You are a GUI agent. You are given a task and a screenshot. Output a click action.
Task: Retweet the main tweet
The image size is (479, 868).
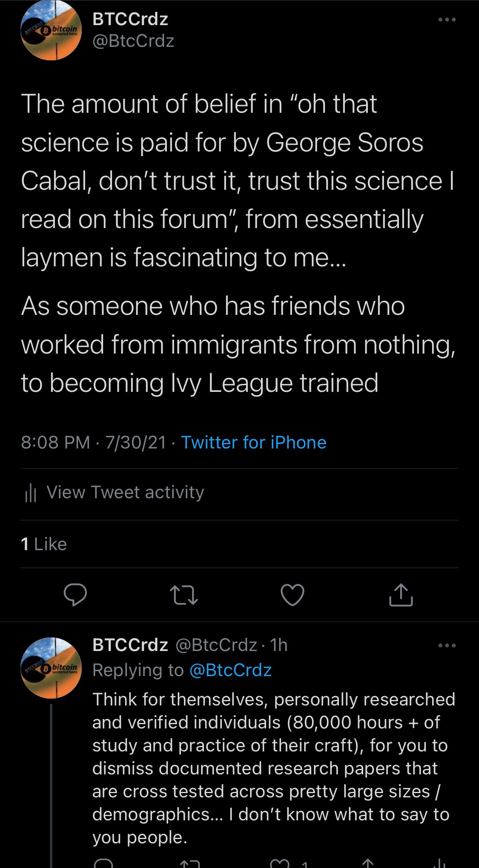[184, 594]
